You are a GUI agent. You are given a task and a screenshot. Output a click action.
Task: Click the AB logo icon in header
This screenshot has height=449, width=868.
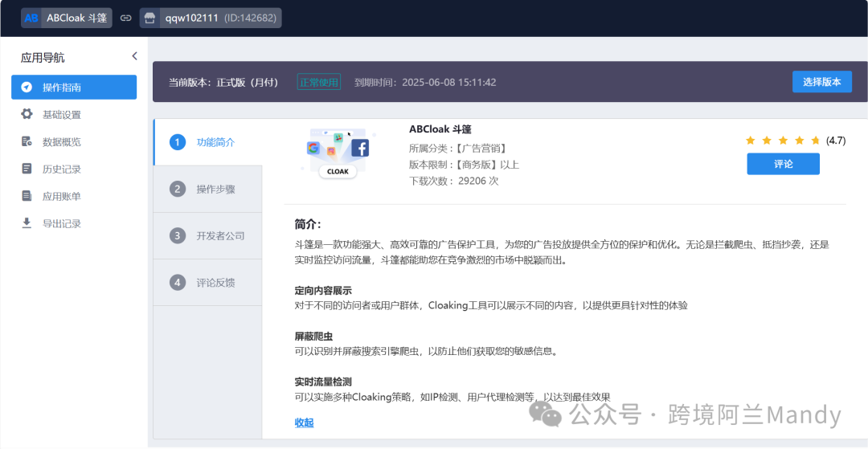[31, 18]
